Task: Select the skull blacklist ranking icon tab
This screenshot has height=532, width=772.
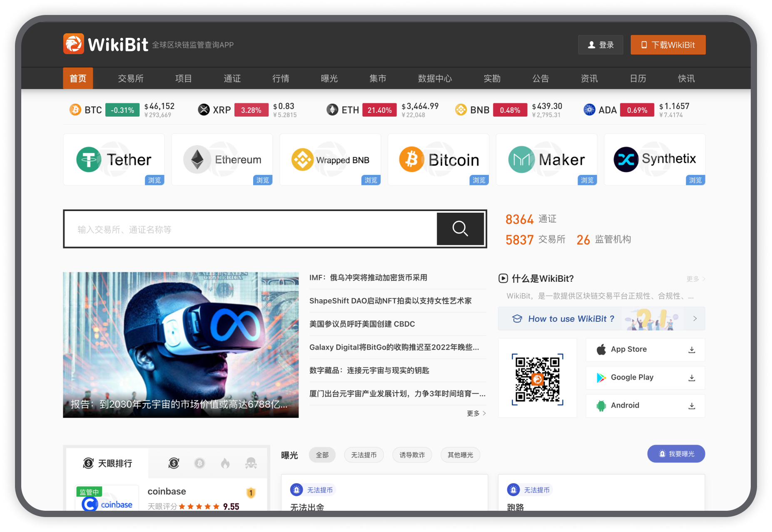Action: coord(251,463)
